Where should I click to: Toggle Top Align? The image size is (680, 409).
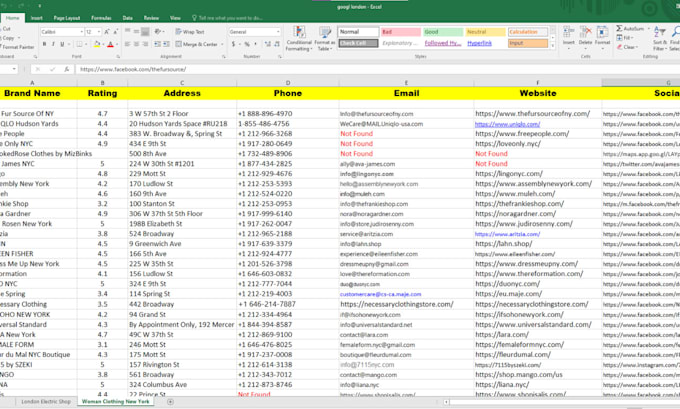tap(128, 32)
